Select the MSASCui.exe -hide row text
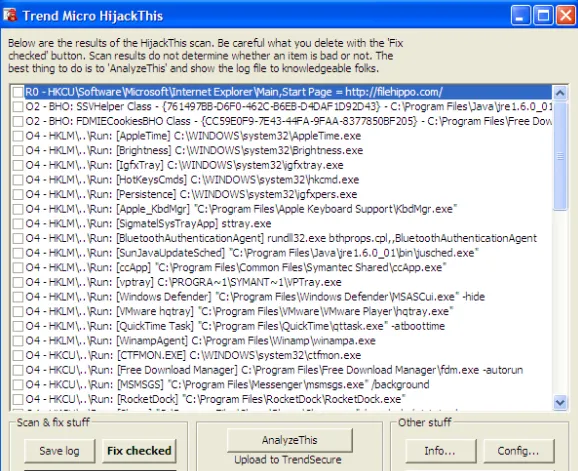 tap(255, 297)
